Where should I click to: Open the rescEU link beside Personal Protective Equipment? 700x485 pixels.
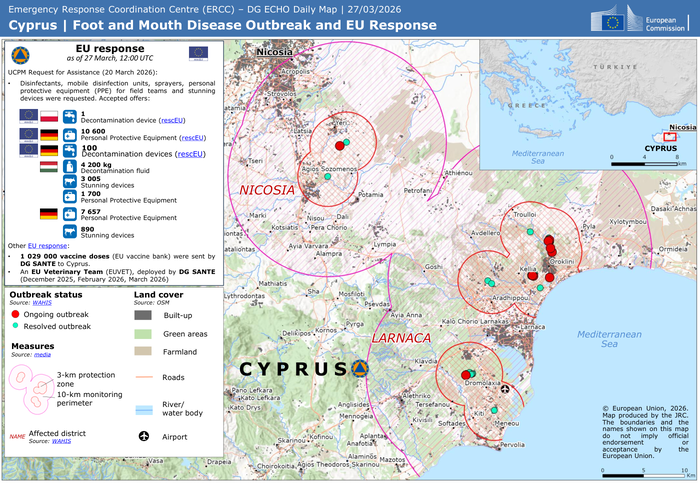click(x=193, y=136)
